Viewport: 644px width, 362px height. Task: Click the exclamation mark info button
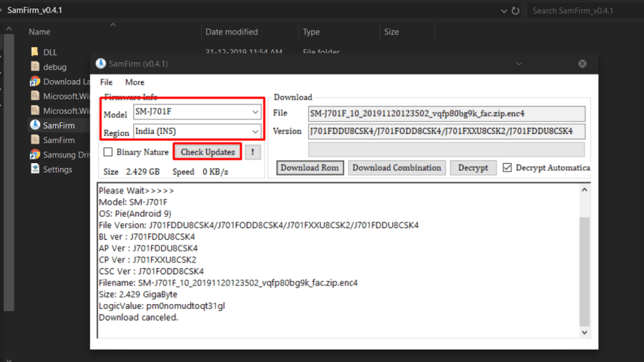coord(253,152)
